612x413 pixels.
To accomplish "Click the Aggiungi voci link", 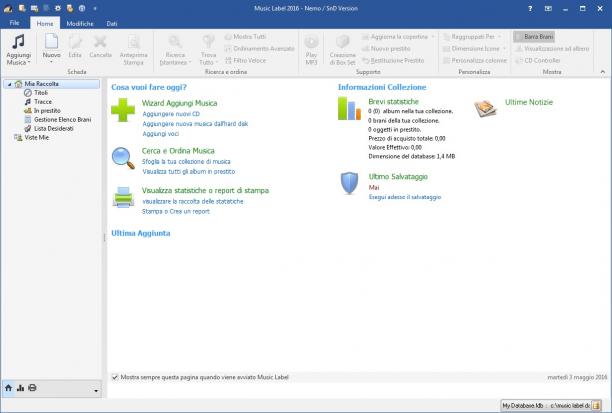I will pyautogui.click(x=160, y=134).
